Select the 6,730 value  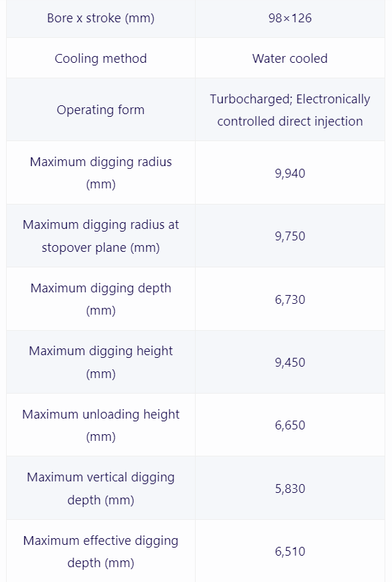pos(290,300)
